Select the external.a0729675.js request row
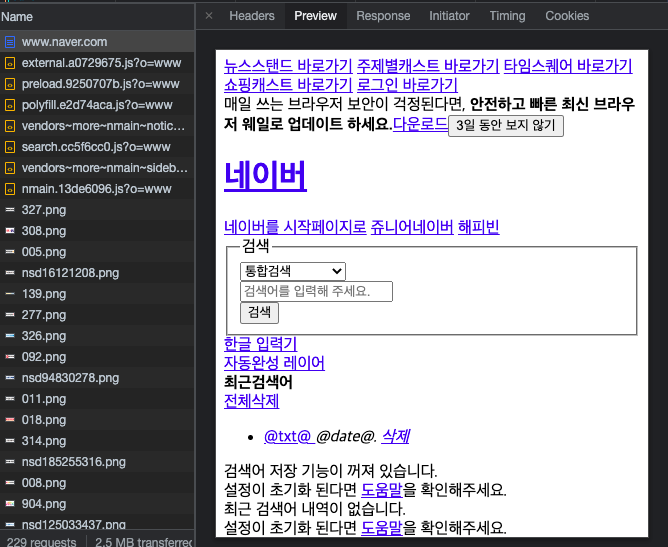Image resolution: width=668 pixels, height=547 pixels. (x=97, y=63)
